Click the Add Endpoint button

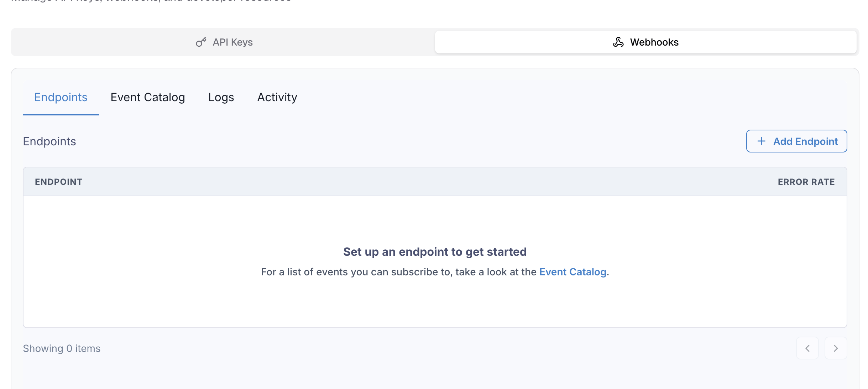click(796, 141)
